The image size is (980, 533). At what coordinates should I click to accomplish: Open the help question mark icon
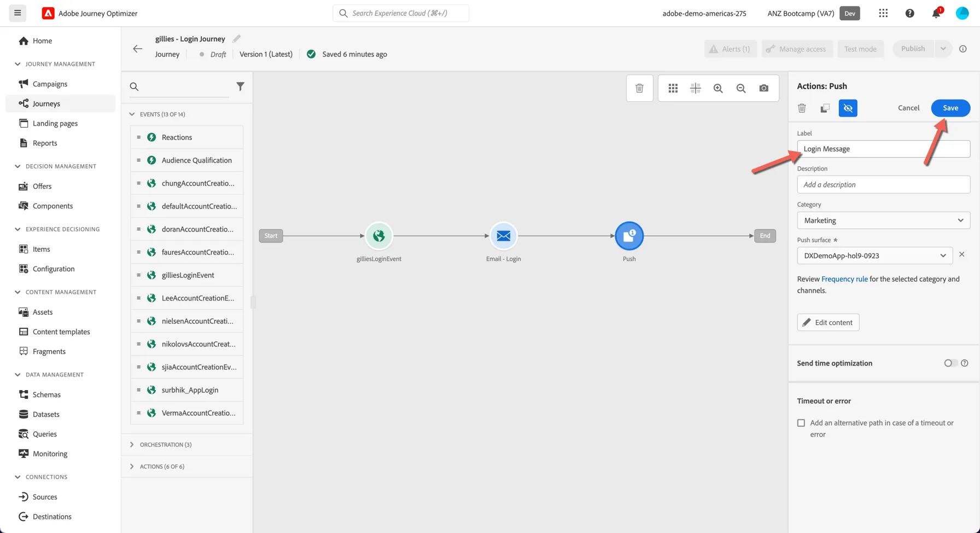click(910, 13)
